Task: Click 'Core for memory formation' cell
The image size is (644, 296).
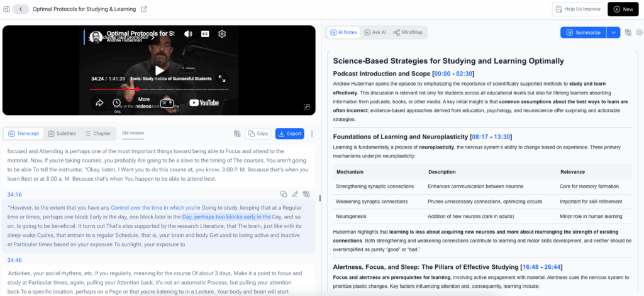Action: pyautogui.click(x=589, y=186)
